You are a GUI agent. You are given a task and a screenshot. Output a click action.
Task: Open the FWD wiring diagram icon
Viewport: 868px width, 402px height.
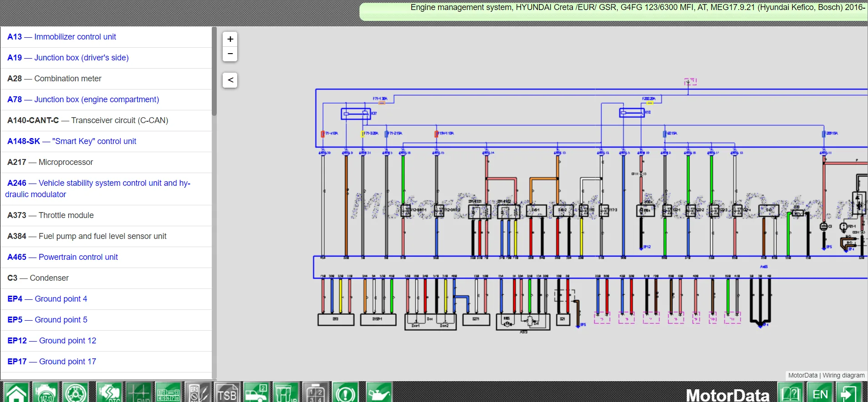point(139,392)
